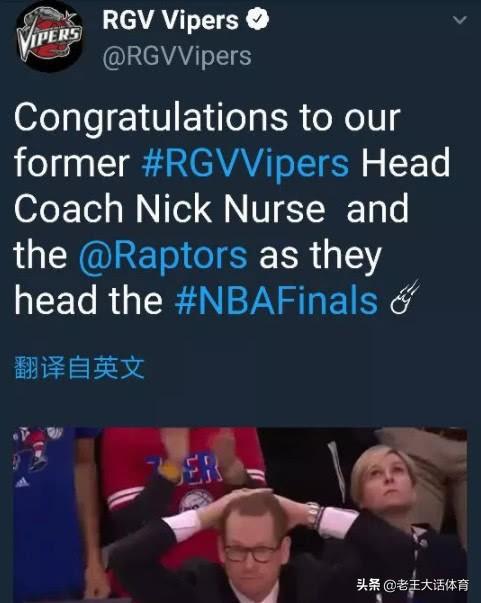The height and width of the screenshot is (603, 481).
Task: Visit the @RGVVipers handle
Action: click(x=177, y=57)
